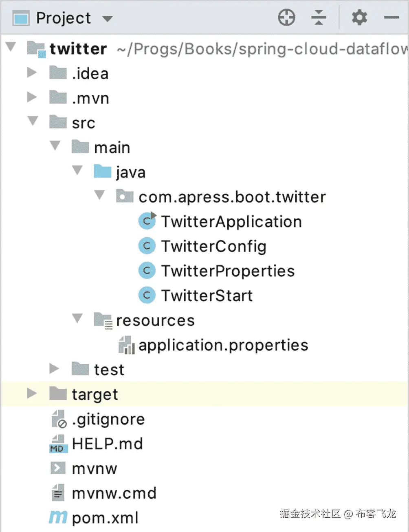This screenshot has width=409, height=532.
Task: Expand the target folder
Action: [32, 394]
